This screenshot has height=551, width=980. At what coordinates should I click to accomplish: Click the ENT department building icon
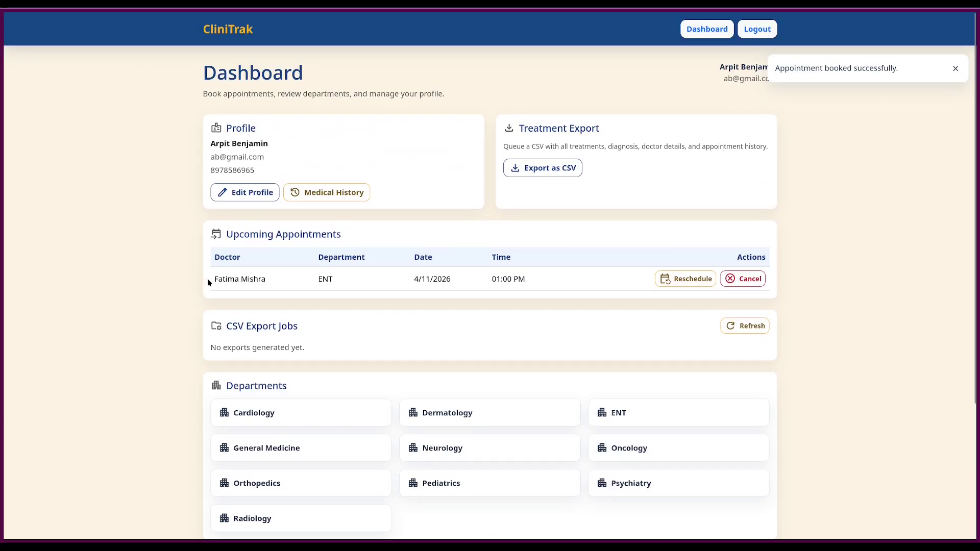click(x=602, y=413)
